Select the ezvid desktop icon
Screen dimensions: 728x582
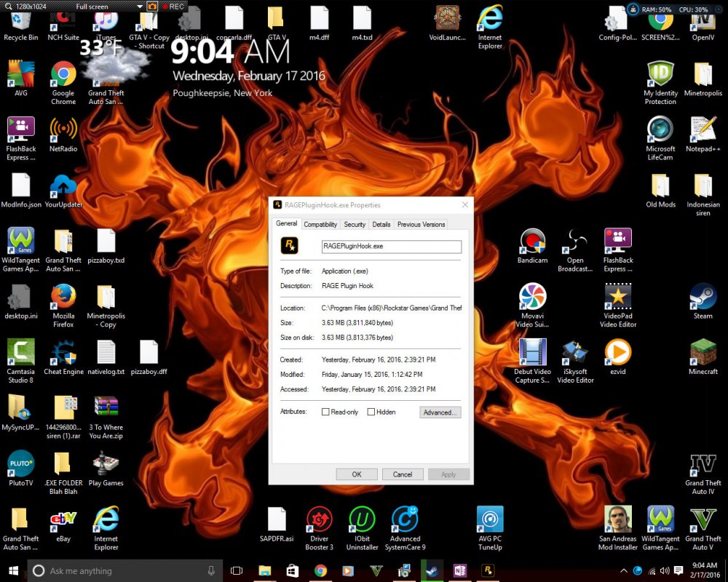click(x=618, y=357)
